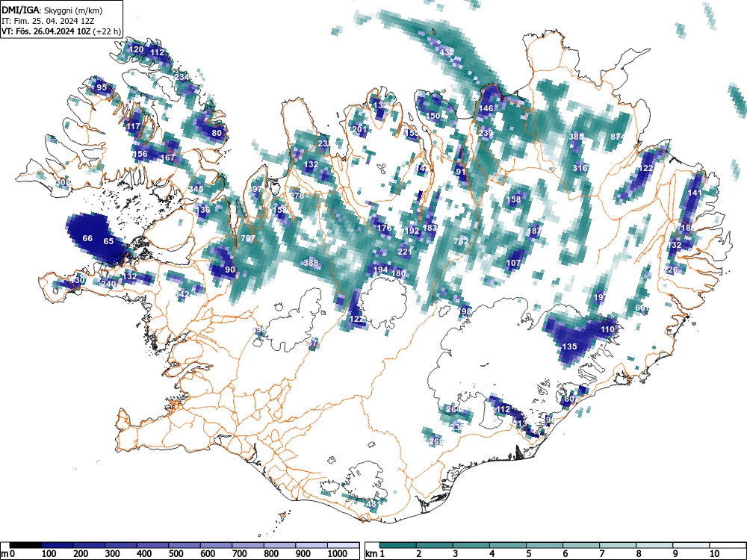Click the '183' visibility value
The width and height of the screenshot is (747, 560).
430,228
